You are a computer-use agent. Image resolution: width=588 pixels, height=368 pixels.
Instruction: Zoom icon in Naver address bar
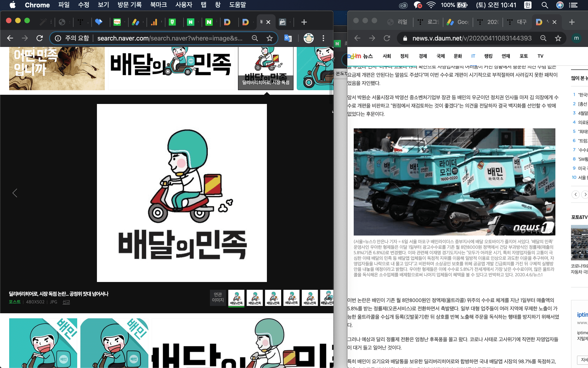(255, 38)
